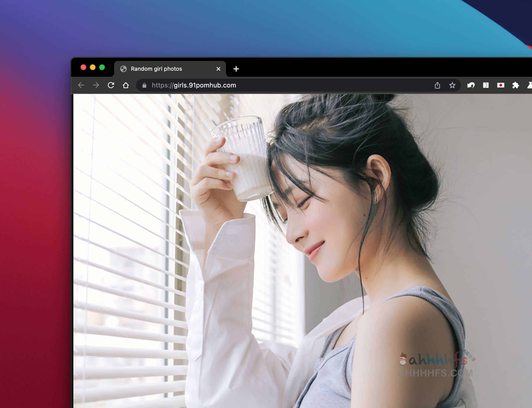Click the share/export icon in toolbar

click(x=437, y=85)
